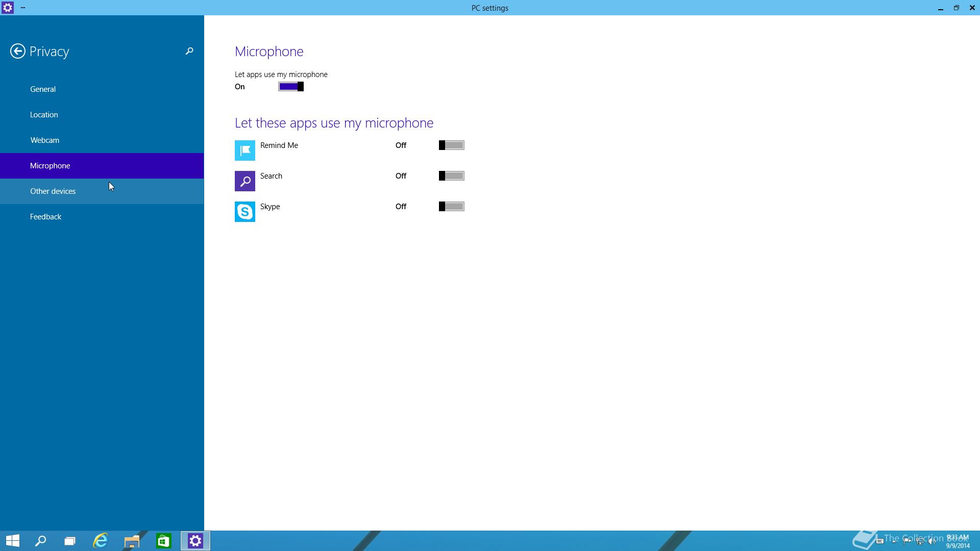The image size is (980, 551).
Task: Click the Skype app icon
Action: (245, 212)
